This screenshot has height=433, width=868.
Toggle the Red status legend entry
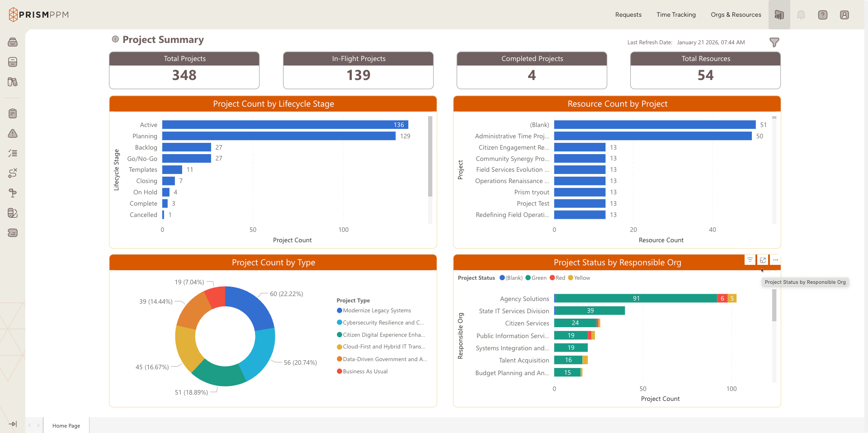557,278
